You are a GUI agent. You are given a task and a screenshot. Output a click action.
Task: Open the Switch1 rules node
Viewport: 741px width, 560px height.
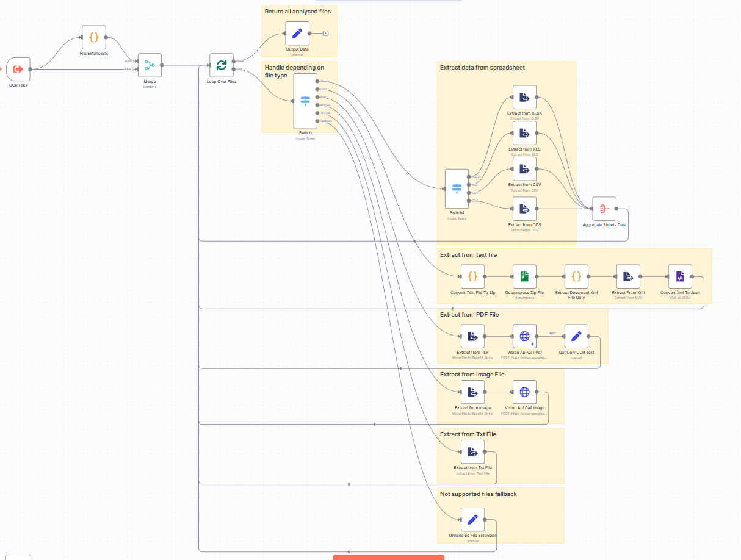click(457, 189)
